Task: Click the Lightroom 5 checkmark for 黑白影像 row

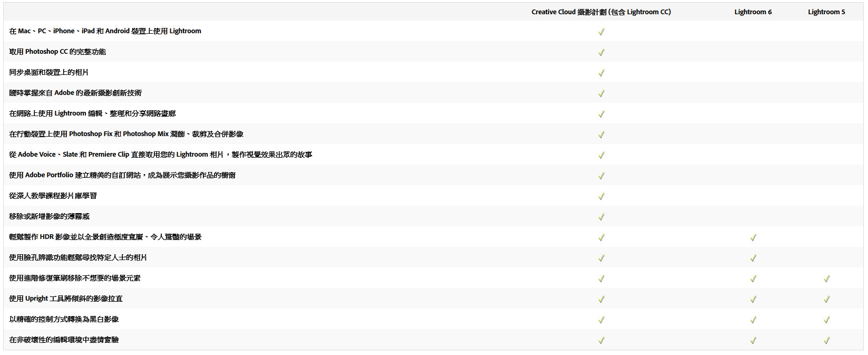Action: coord(826,320)
